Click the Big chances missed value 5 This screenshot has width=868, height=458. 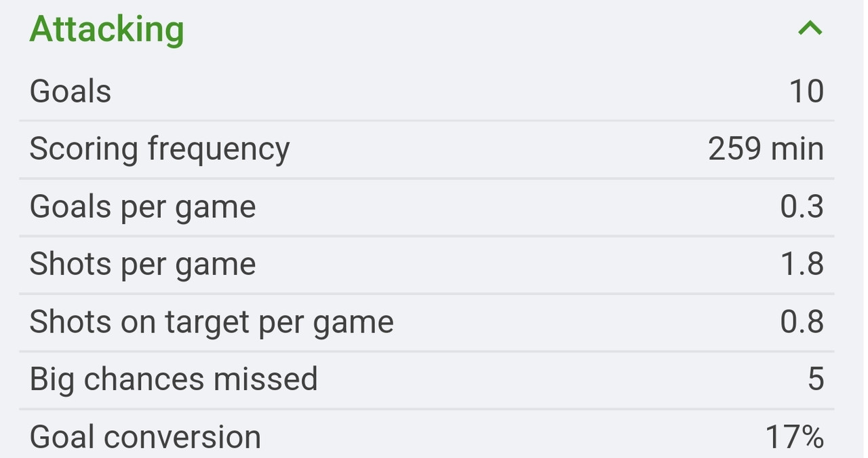tap(816, 379)
